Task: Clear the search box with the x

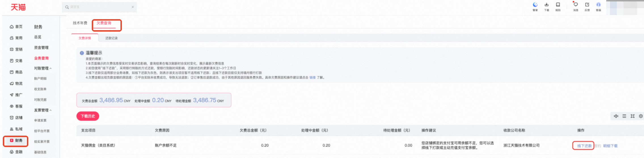Action: point(133,7)
